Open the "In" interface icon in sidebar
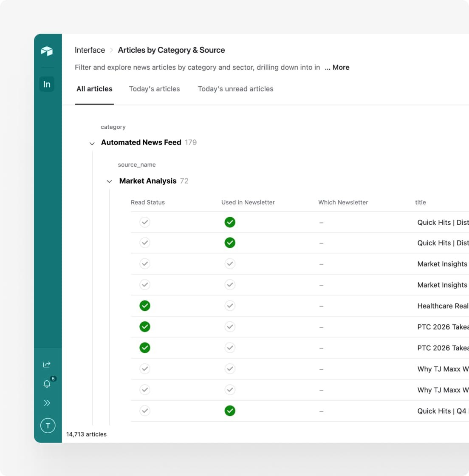The image size is (469, 476). 47,84
